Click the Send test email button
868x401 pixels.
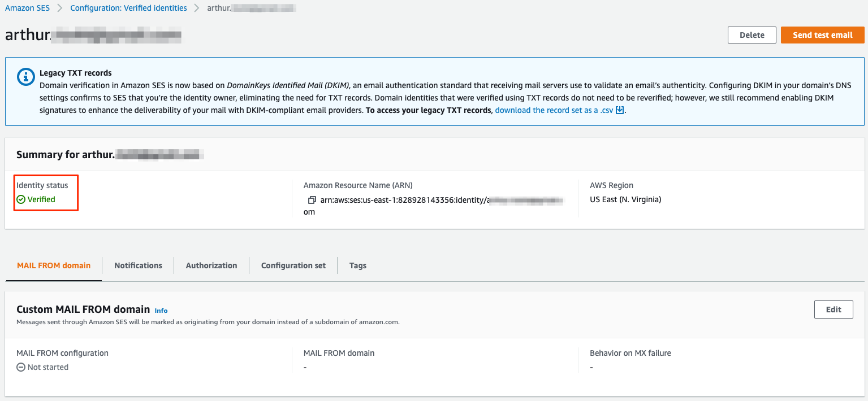coord(822,35)
